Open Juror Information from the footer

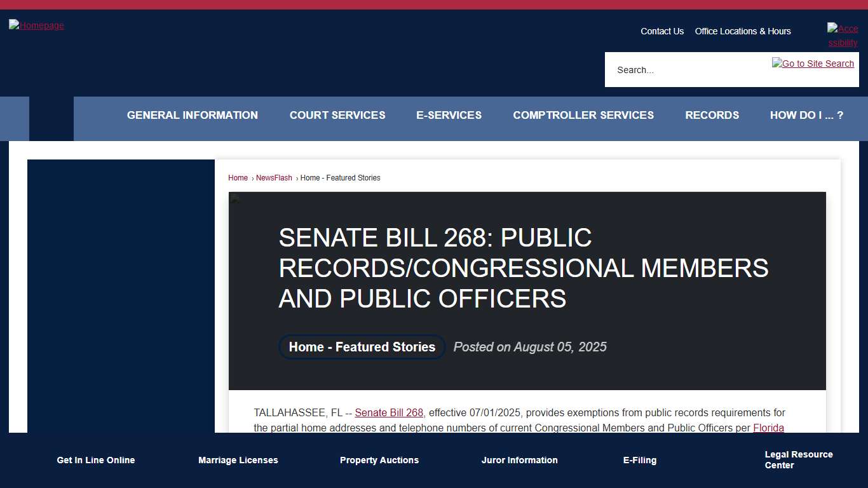click(x=519, y=460)
